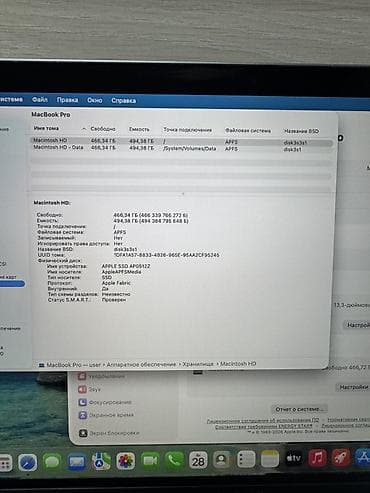Select the Macintosh HD - Data volume row
The image size is (370, 493).
(182, 148)
